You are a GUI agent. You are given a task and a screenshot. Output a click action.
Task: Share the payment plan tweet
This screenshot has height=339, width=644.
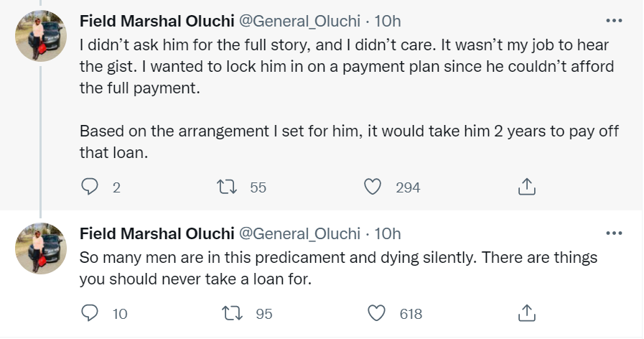pyautogui.click(x=526, y=187)
